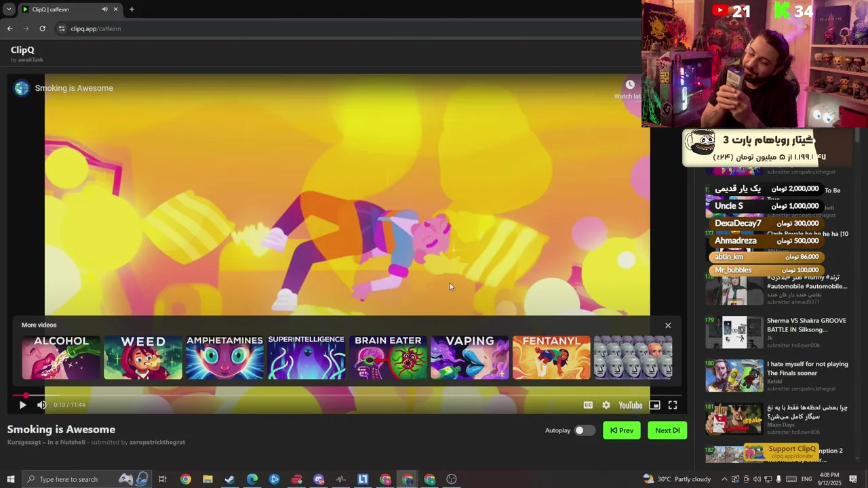Go to the previous clip with Prev
The height and width of the screenshot is (488, 868).
622,430
